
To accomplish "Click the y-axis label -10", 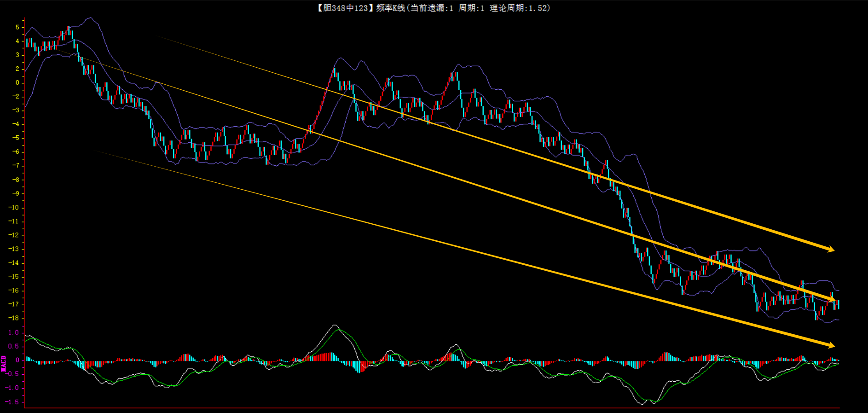I will click(14, 207).
